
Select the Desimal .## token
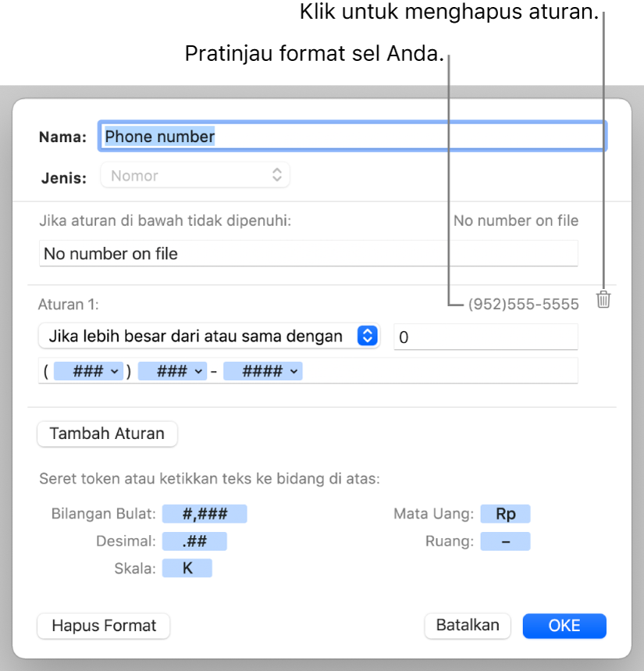(194, 541)
